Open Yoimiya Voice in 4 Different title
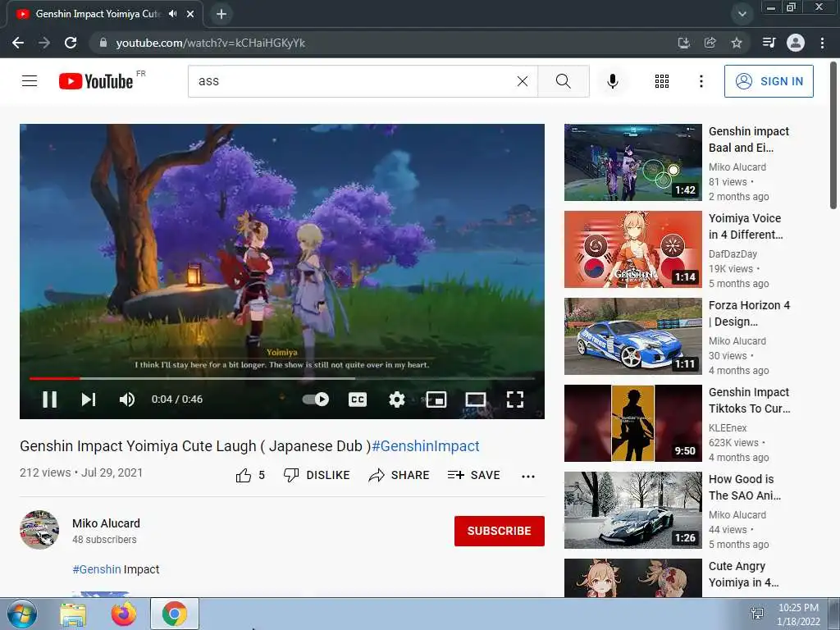Screen dimensions: 840x630 745,226
